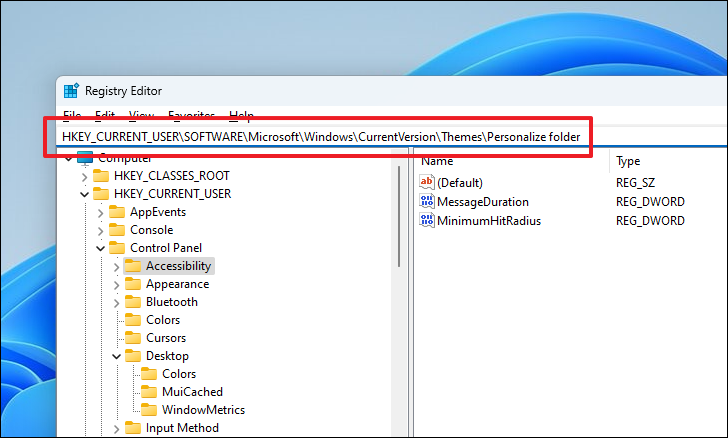This screenshot has width=728, height=438.
Task: Click the Cursors folder icon
Action: click(x=133, y=338)
